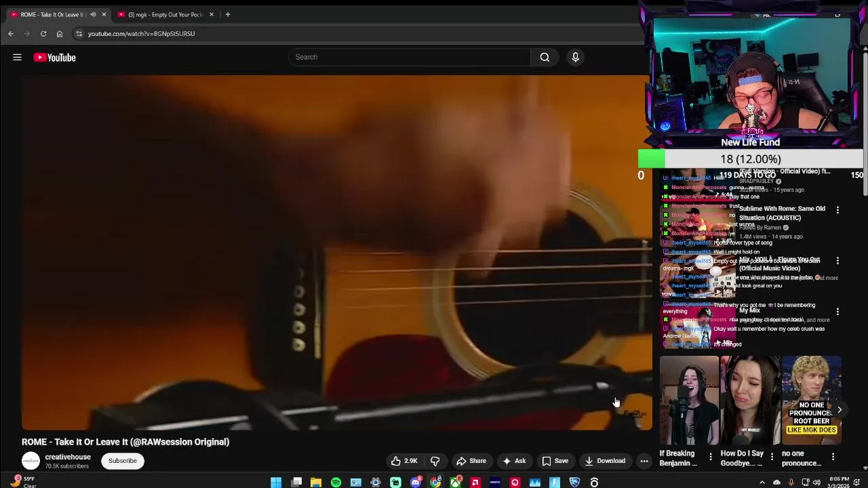Click the New Life Fund progress bar
Screen dimensions: 868x488
pos(750,159)
